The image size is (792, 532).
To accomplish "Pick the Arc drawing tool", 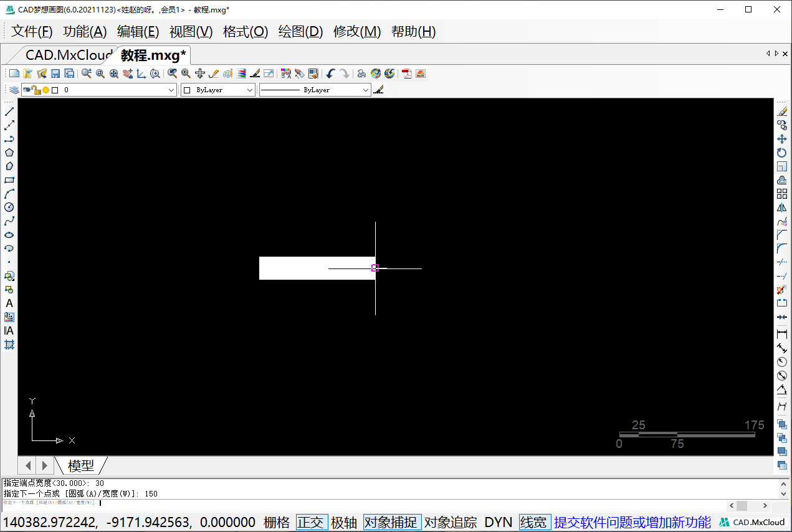I will (x=9, y=194).
